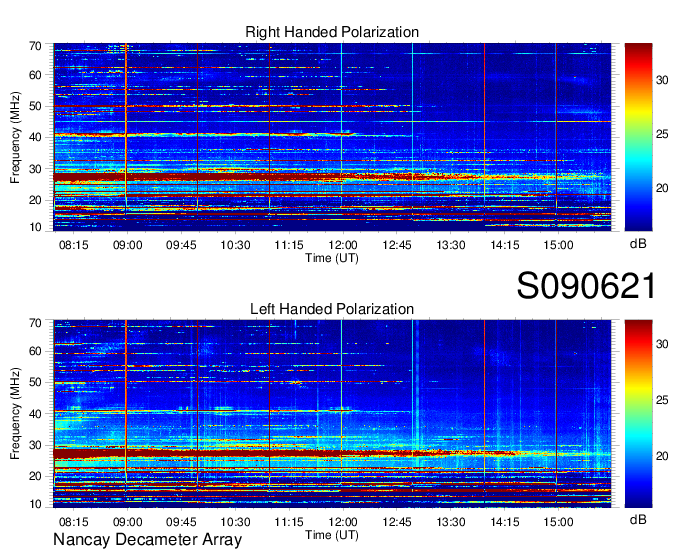Screen dimensions: 680x552
Task: Click the 11:15 tick on the bottom time axis
Action: pyautogui.click(x=289, y=522)
